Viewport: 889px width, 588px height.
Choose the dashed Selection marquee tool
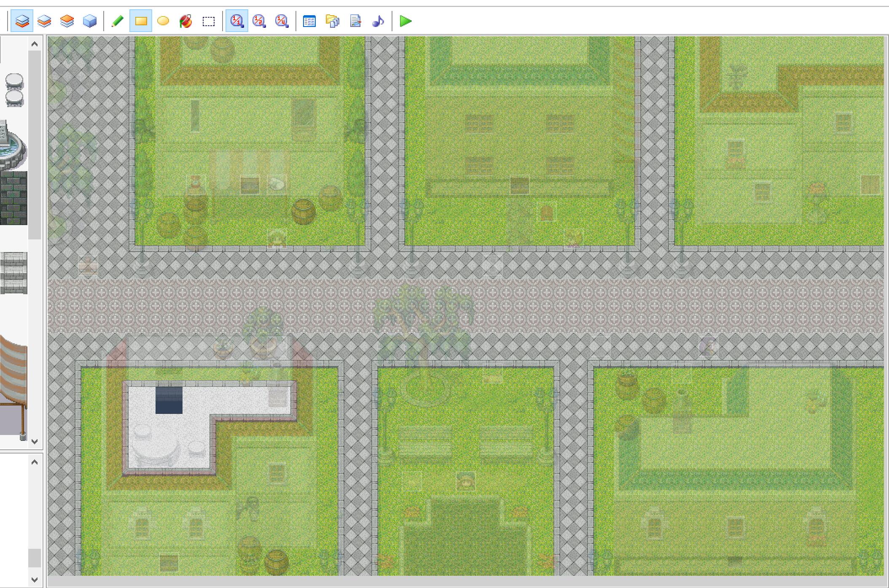point(209,21)
